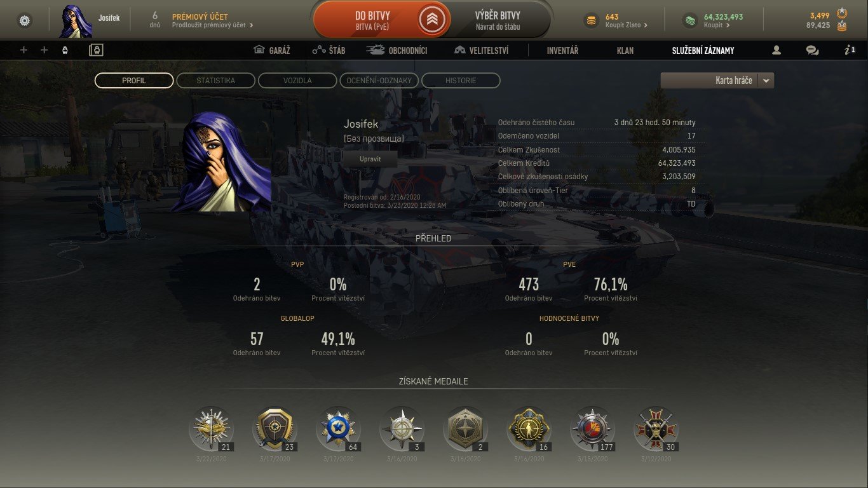This screenshot has height=488, width=868.
Task: Open the GARÁŽ menu
Action: (271, 50)
